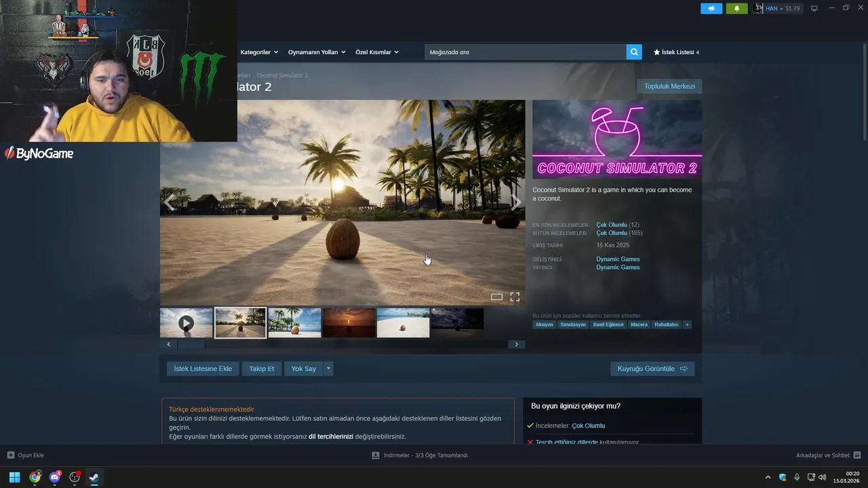The width and height of the screenshot is (868, 488).
Task: Open the taskbar clock and date
Action: click(x=847, y=477)
